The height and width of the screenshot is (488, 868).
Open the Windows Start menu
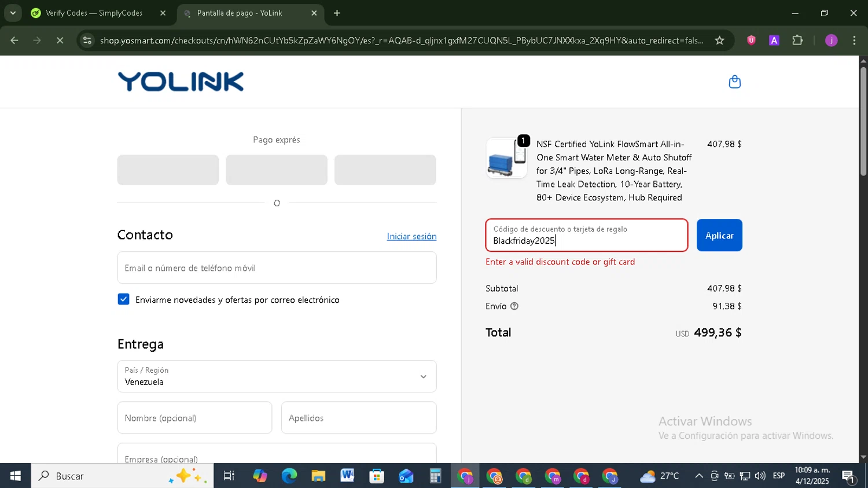(15, 476)
